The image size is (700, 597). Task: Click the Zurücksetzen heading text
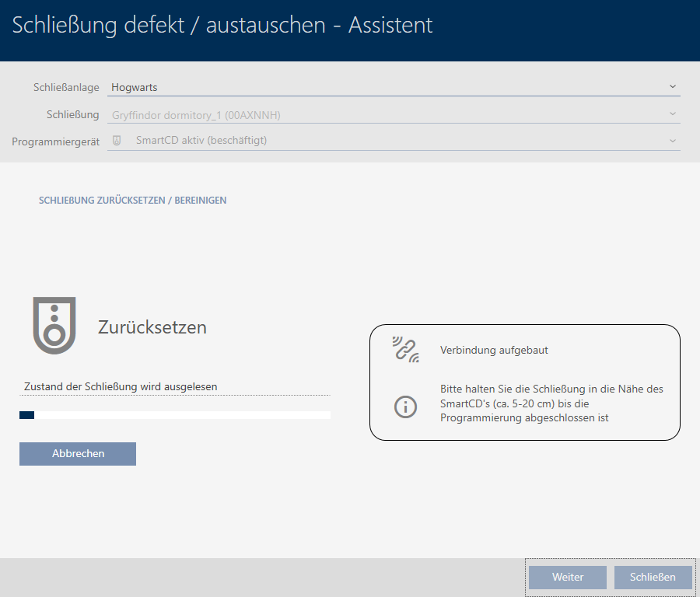point(152,327)
